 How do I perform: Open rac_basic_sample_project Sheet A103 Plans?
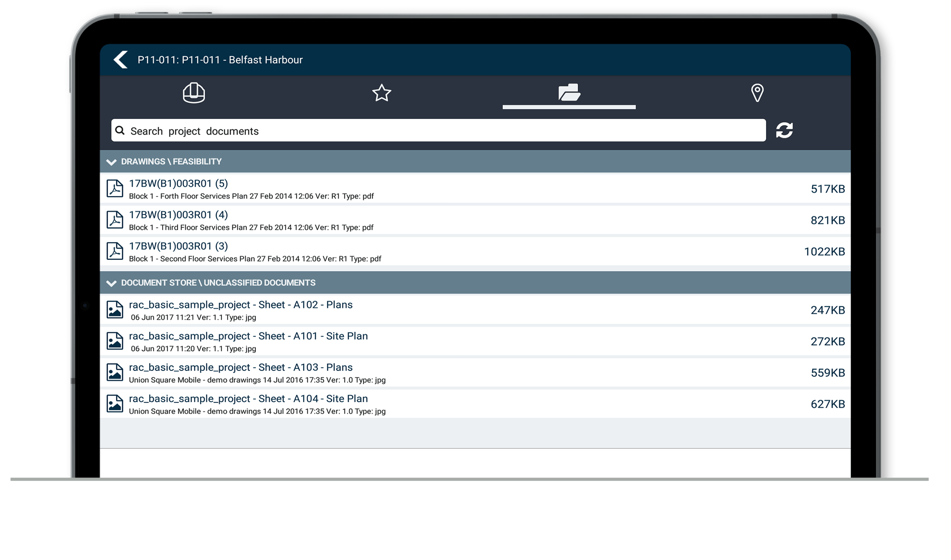point(241,367)
